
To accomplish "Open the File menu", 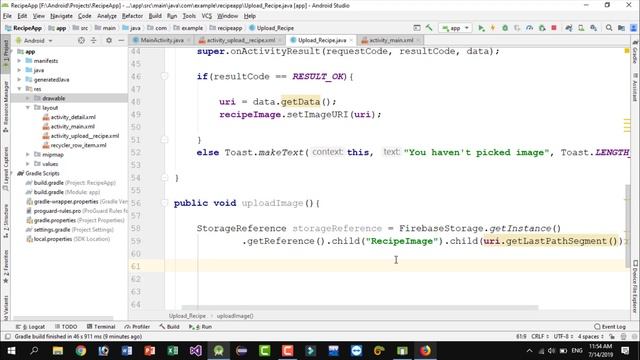I will click(x=7, y=16).
